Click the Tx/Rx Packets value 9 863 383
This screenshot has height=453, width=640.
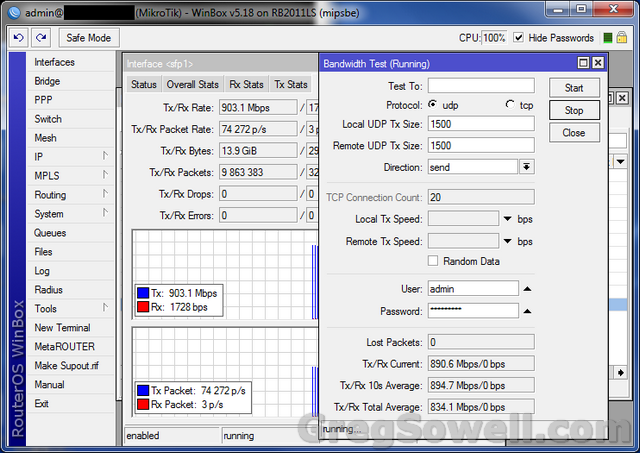point(258,172)
